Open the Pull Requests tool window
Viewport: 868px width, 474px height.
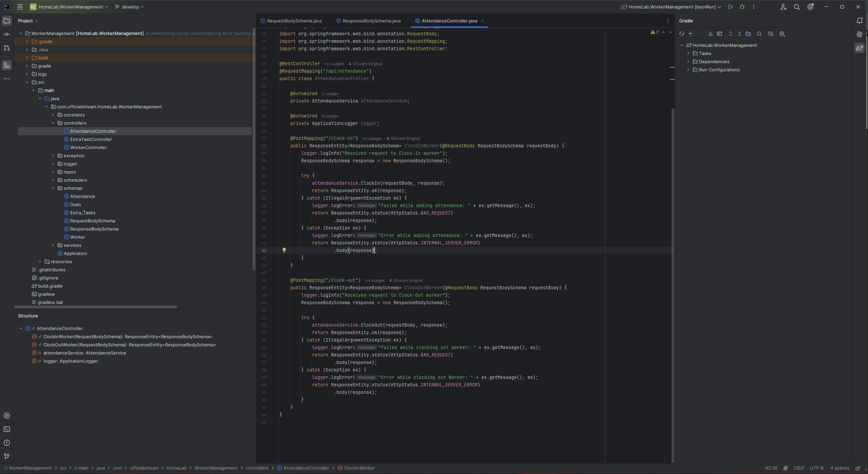(x=7, y=48)
